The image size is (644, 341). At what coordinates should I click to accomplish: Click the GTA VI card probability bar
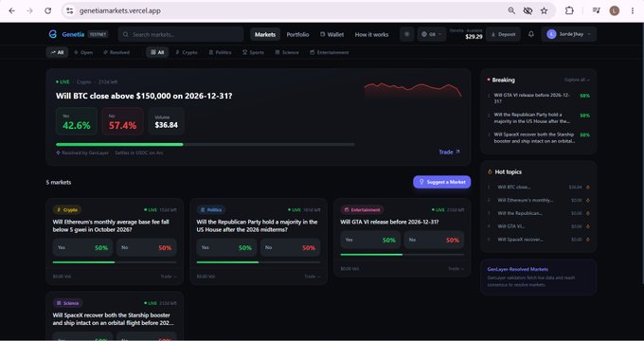[x=402, y=254]
